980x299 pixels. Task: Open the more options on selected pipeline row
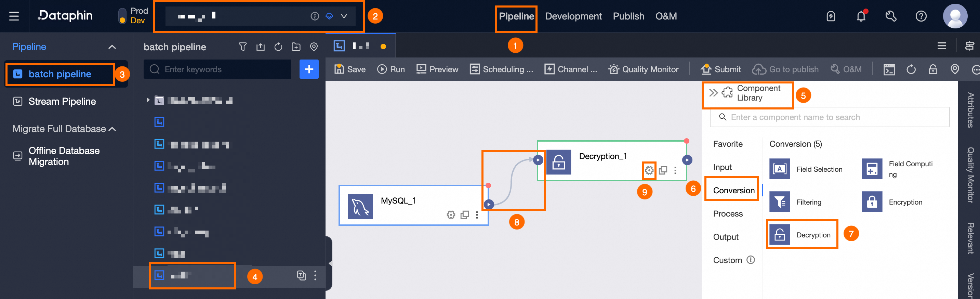coord(315,275)
